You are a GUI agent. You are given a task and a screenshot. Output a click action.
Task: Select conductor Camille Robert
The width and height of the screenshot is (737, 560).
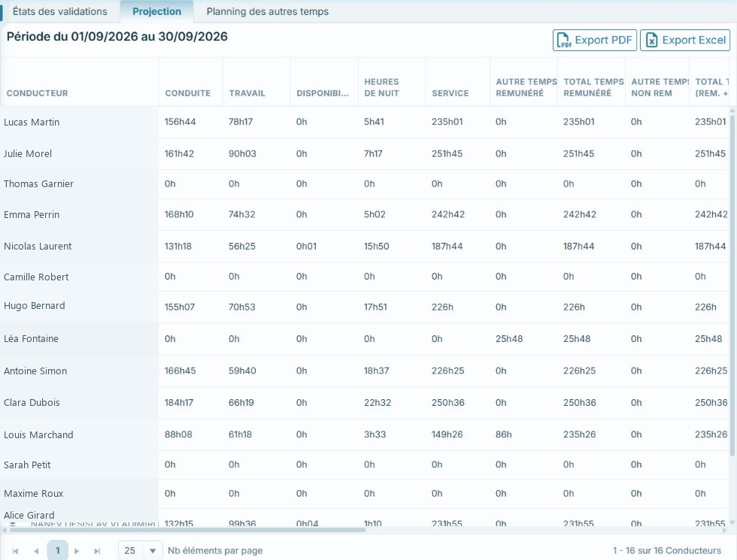coord(36,277)
